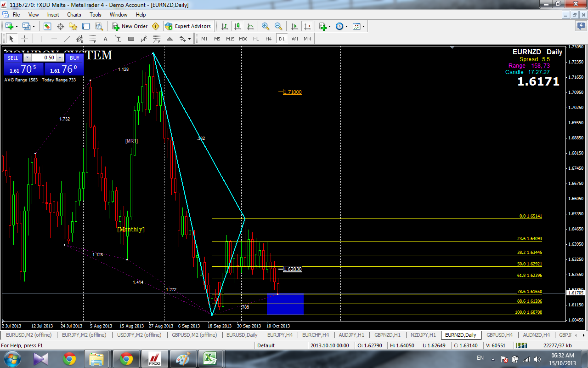This screenshot has height=368, width=588.
Task: Click the BUY one-click trading button
Action: [74, 57]
